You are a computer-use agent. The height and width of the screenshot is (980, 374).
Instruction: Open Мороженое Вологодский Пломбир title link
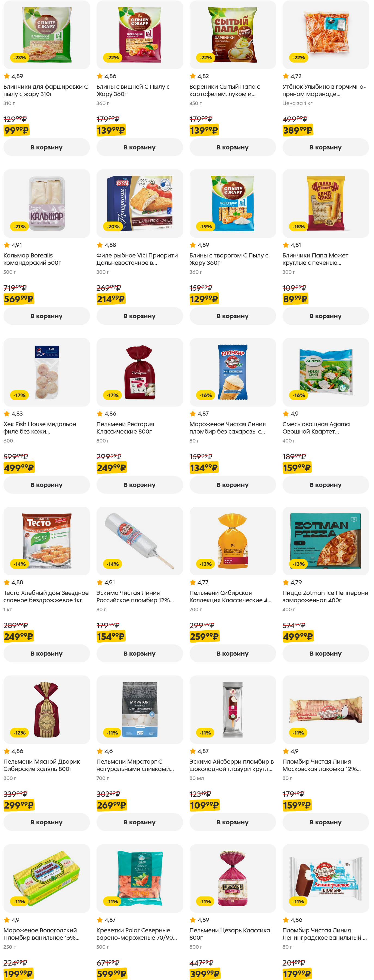(41, 933)
